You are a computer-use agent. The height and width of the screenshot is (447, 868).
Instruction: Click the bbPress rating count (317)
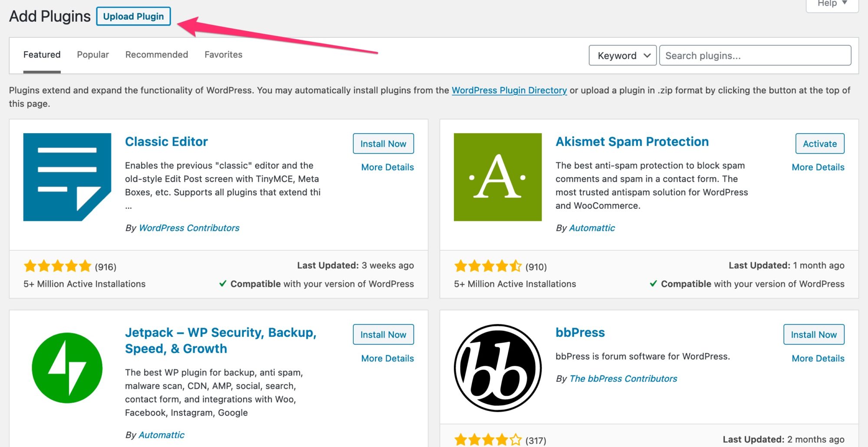(536, 440)
